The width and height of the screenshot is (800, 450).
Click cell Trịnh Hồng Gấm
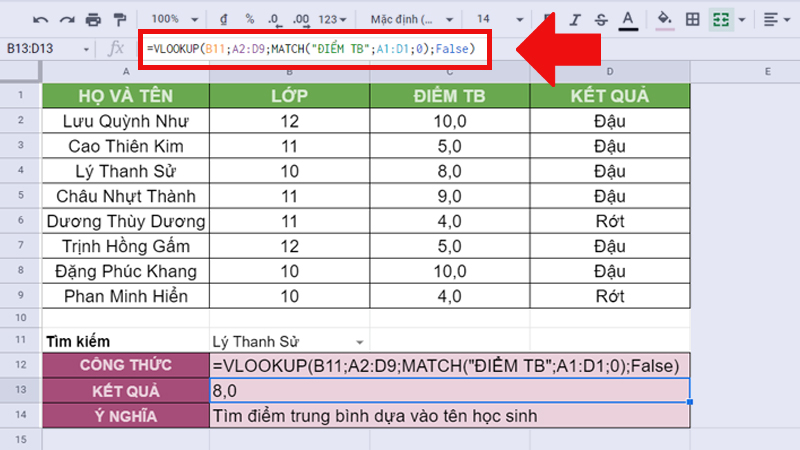point(126,246)
